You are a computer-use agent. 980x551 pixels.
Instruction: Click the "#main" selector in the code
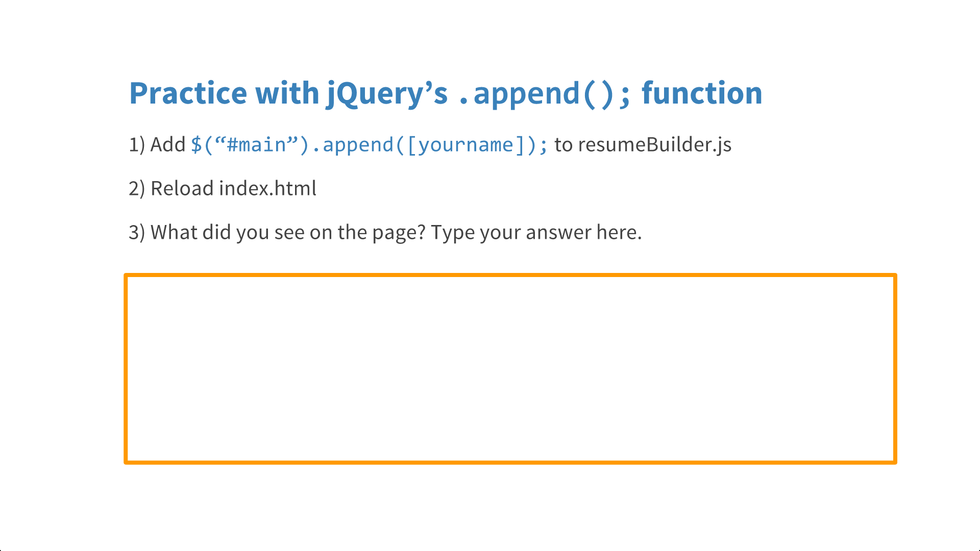click(x=256, y=145)
